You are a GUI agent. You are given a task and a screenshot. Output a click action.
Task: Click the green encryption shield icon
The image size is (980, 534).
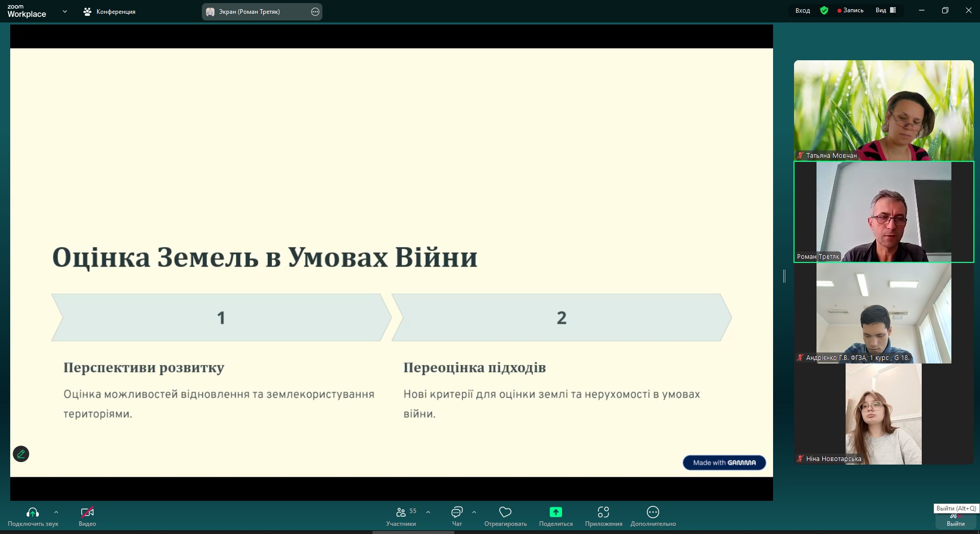824,10
